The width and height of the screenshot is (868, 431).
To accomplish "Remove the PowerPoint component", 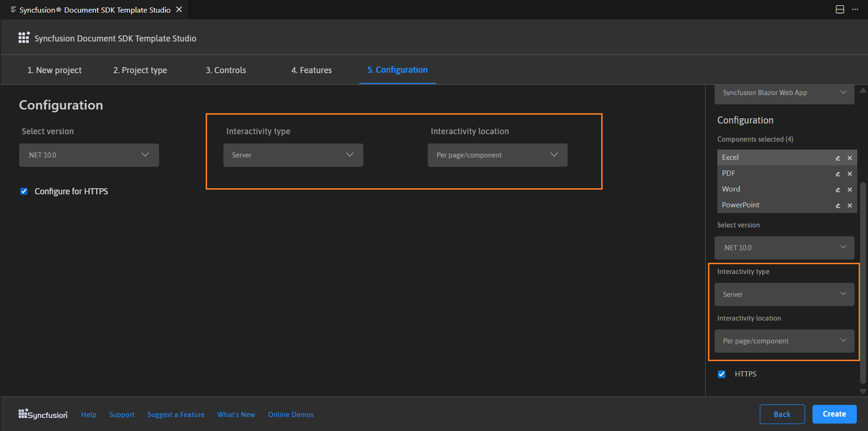I will tap(849, 205).
